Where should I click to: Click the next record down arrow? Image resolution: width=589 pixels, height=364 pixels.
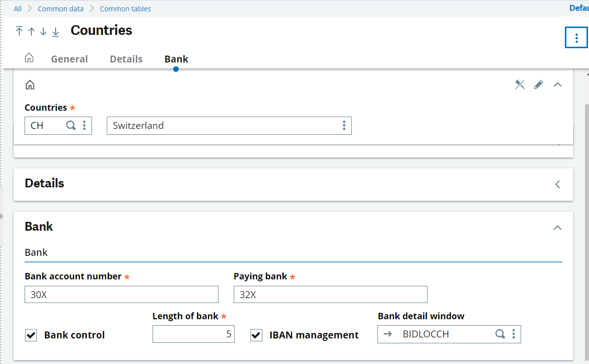43,31
